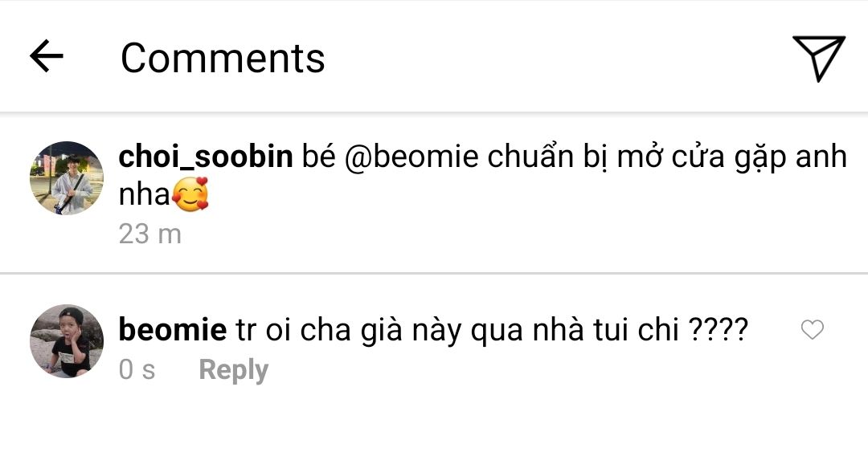
Task: Open the choi_soobin username link
Action: [206, 157]
